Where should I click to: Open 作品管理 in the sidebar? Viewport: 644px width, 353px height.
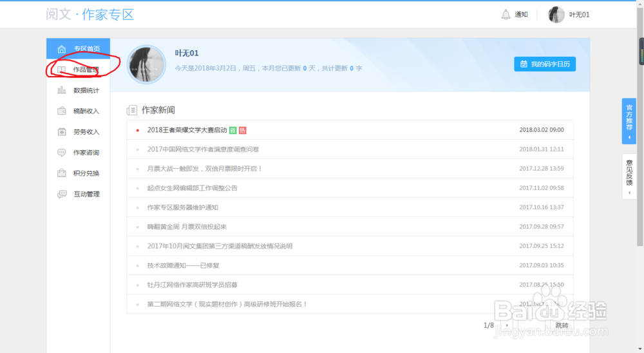[x=78, y=70]
